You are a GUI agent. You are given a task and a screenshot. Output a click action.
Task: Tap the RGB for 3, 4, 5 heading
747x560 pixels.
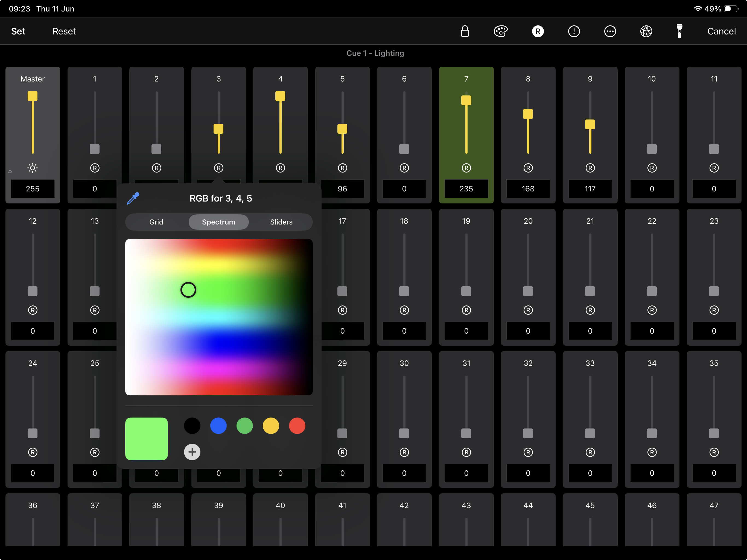point(221,198)
